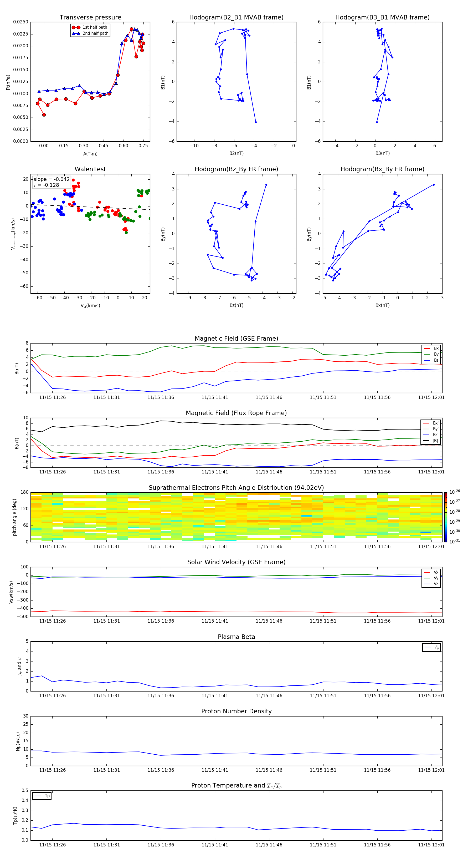Click the '10^-26' colorbar label

pyautogui.click(x=455, y=492)
